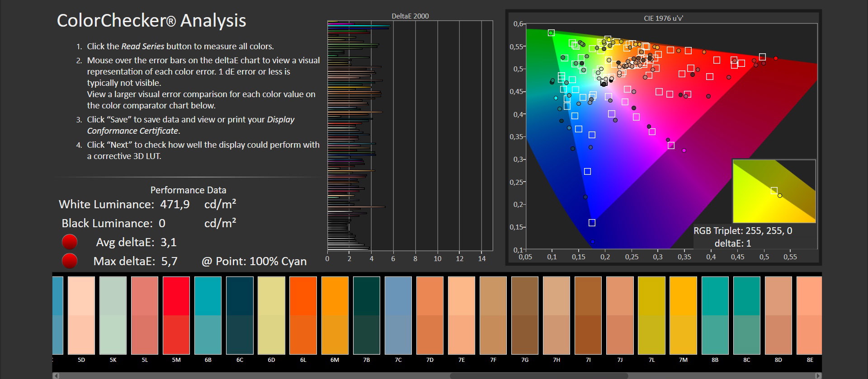Image resolution: width=868 pixels, height=379 pixels.
Task: Select the pale yellow 6D swatch
Action: [271, 315]
